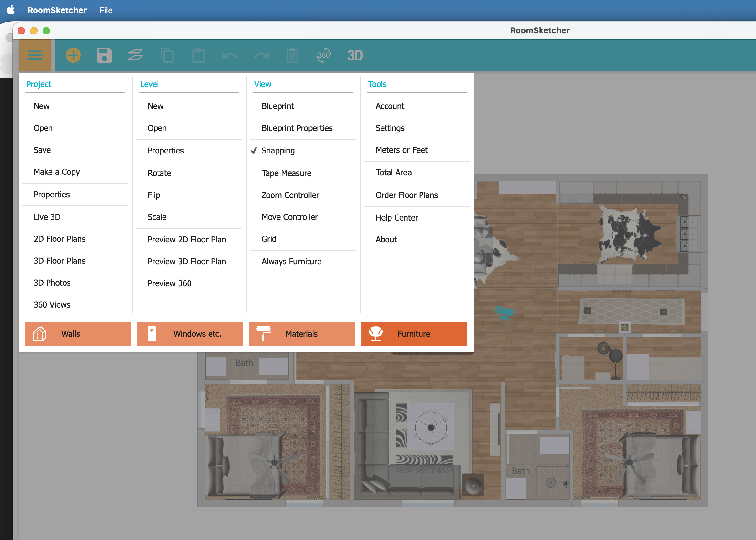Choose Meters or Feet in Tools

point(401,150)
